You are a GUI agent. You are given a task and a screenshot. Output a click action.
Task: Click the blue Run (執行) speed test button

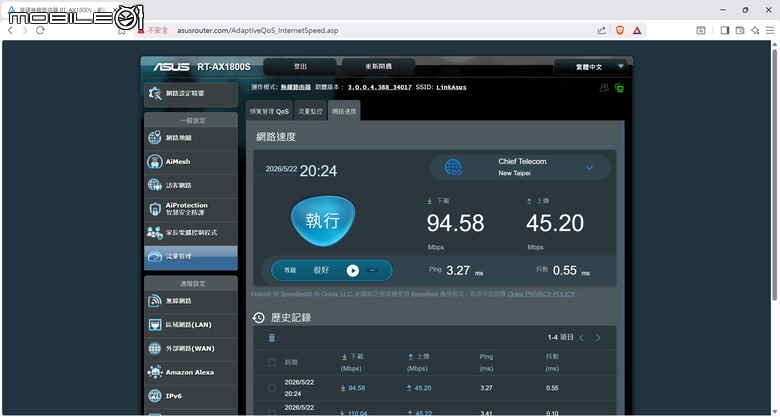click(323, 220)
